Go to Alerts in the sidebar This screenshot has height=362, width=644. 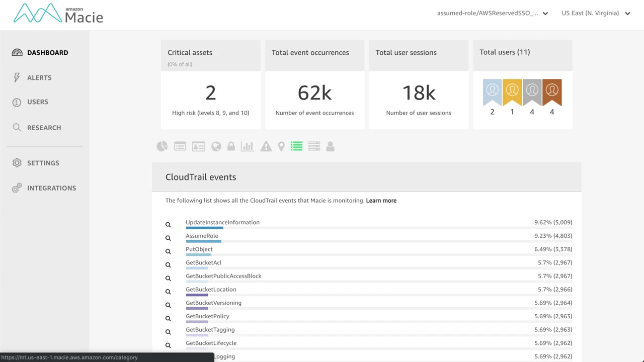pos(39,77)
